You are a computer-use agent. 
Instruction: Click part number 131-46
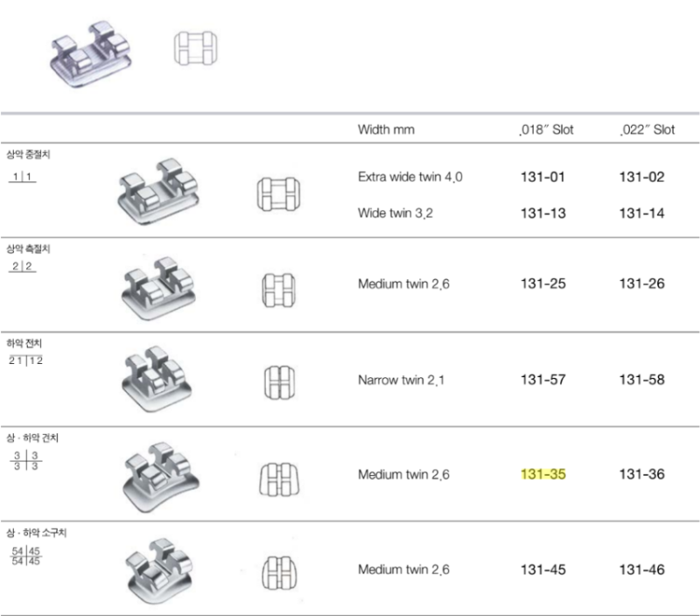click(x=642, y=570)
